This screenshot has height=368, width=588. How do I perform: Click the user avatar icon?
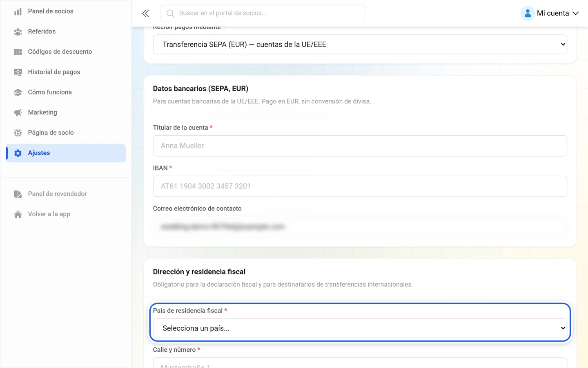528,13
